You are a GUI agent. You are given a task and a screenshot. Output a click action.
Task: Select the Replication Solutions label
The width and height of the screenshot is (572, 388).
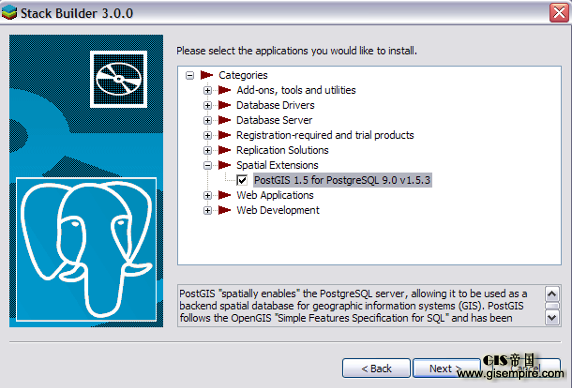[282, 150]
